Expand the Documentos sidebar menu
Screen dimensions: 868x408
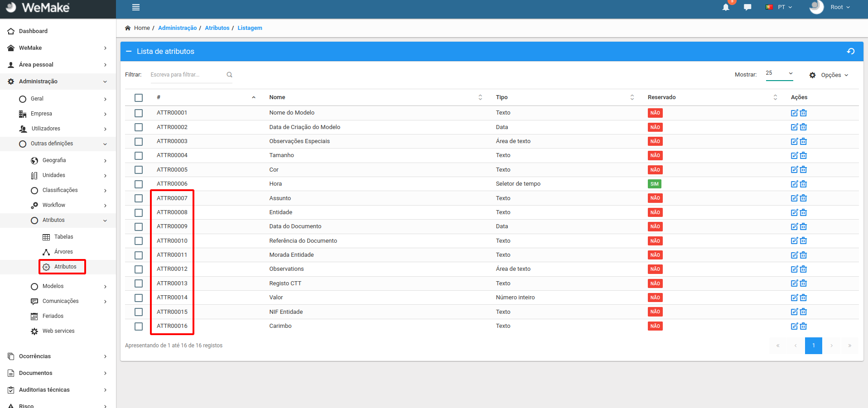(36, 373)
